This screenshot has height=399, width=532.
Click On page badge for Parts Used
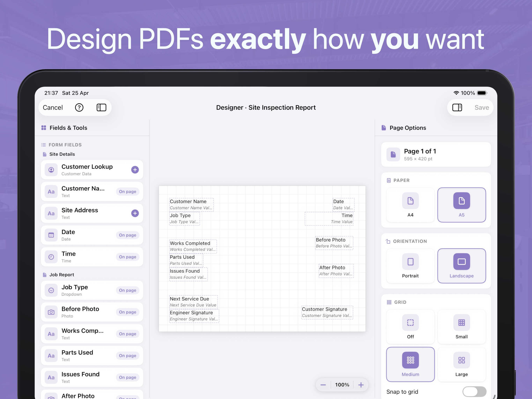128,356
